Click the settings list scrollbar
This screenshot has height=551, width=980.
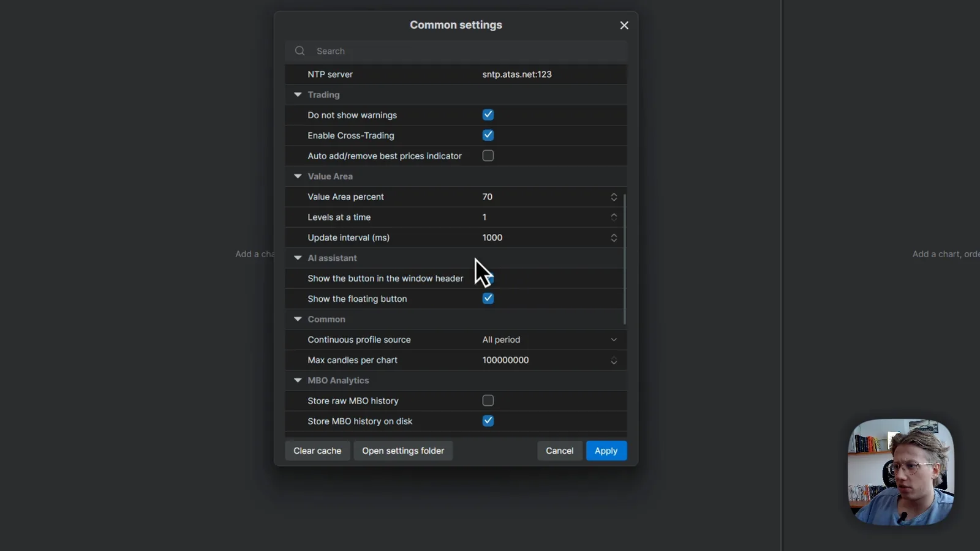pyautogui.click(x=625, y=259)
